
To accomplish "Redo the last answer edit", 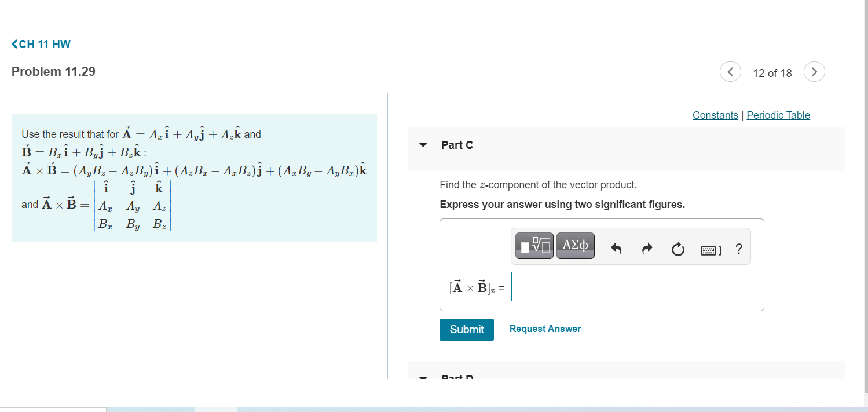I will [647, 248].
